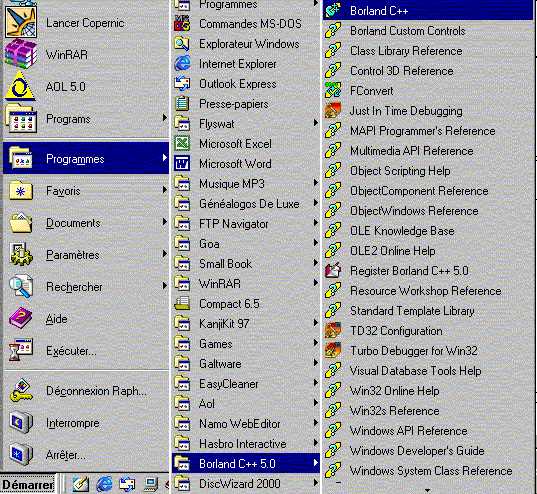Screen dimensions: 537x494
Task: Click Internet Explorer icon in taskbar
Action: pos(104,484)
